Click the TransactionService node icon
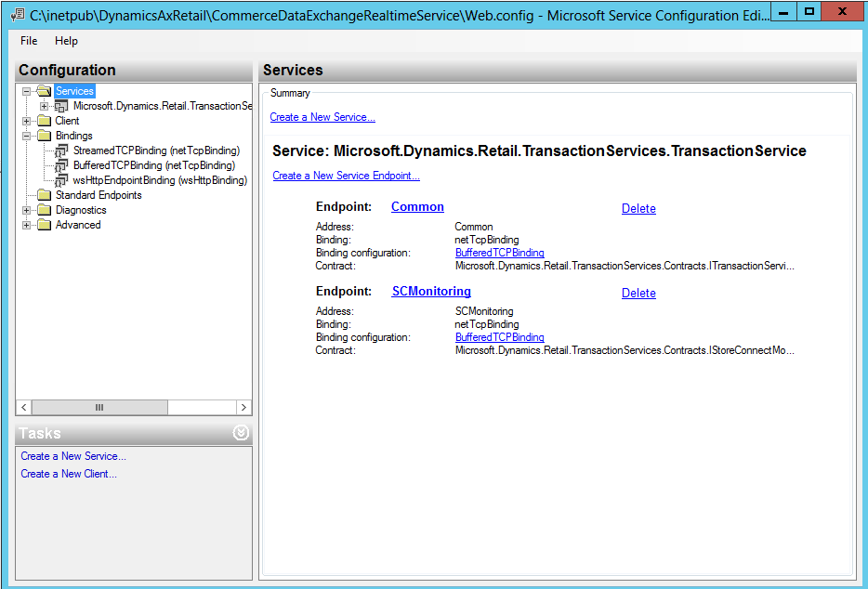Image resolution: width=868 pixels, height=589 pixels. pyautogui.click(x=61, y=106)
